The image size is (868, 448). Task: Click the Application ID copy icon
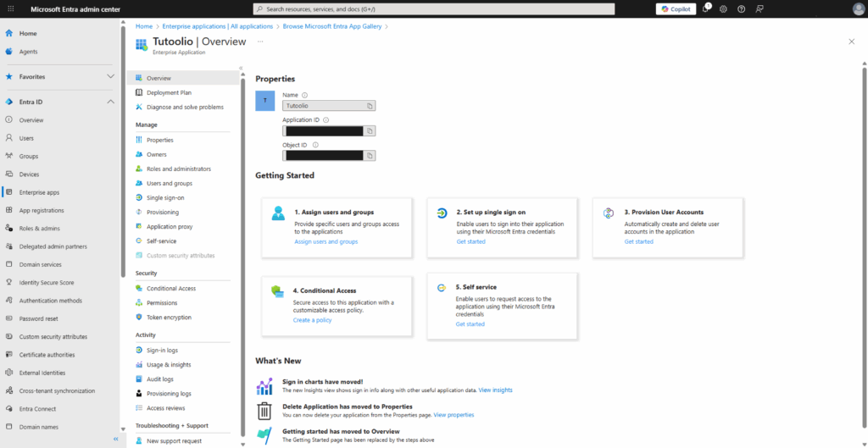coord(370,131)
